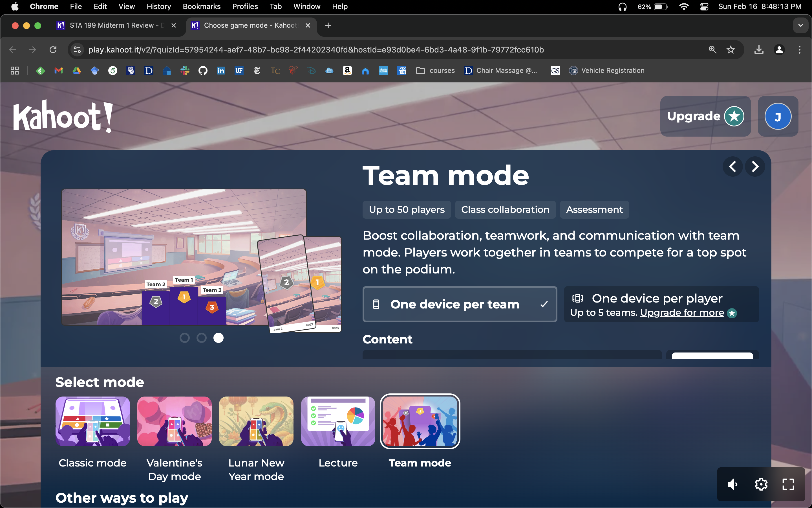Image resolution: width=812 pixels, height=508 pixels.
Task: Open the Gmail bookmark
Action: pos(59,71)
